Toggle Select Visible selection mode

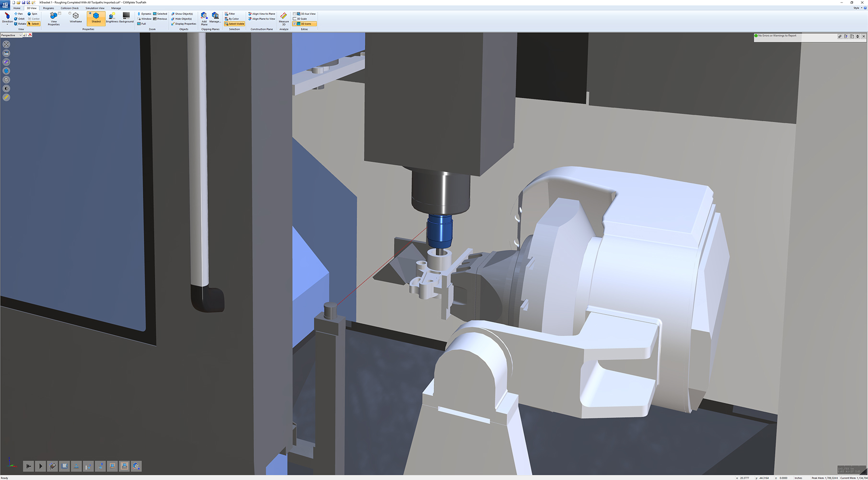click(x=234, y=23)
